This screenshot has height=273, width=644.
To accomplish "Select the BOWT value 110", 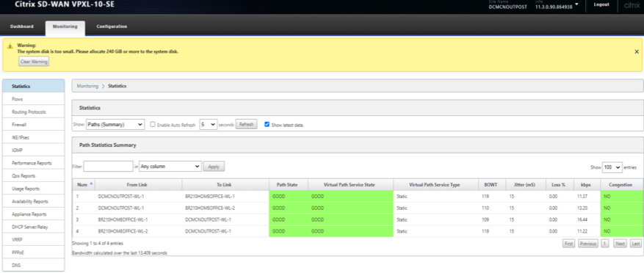I will tap(485, 208).
